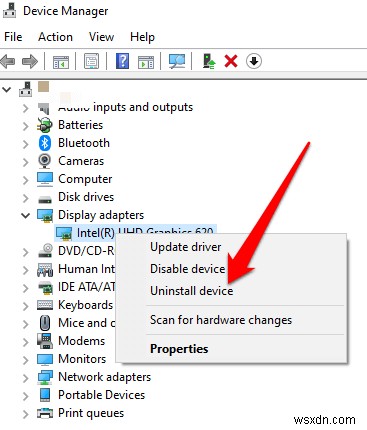The width and height of the screenshot is (367, 430).
Task: Click the Forward arrow toolbar icon
Action: 30,61
